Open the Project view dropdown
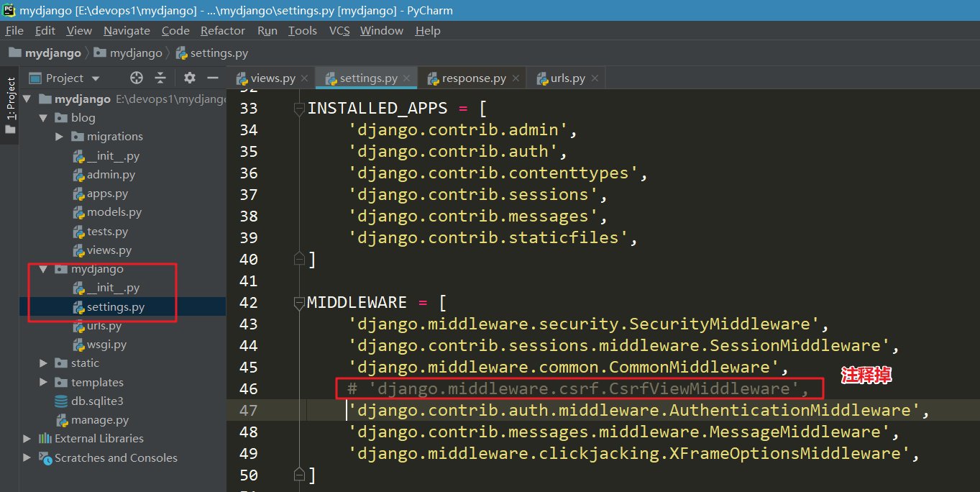The width and height of the screenshot is (980, 492). (x=96, y=78)
